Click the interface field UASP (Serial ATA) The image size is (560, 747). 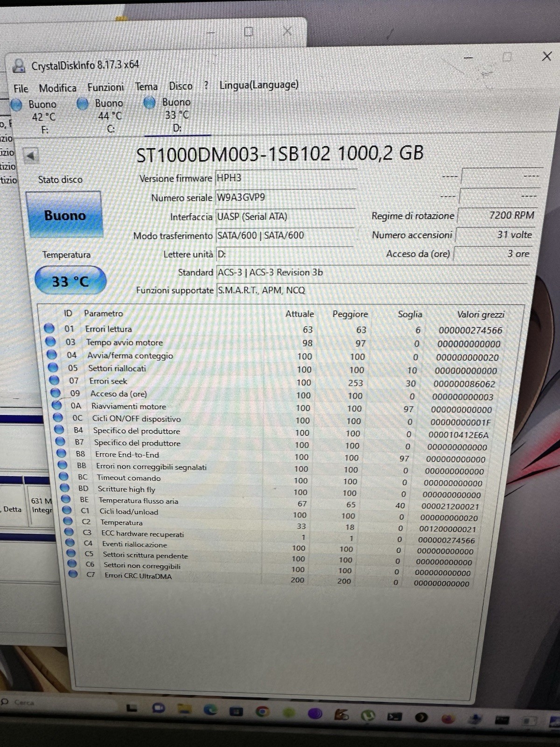point(285,216)
